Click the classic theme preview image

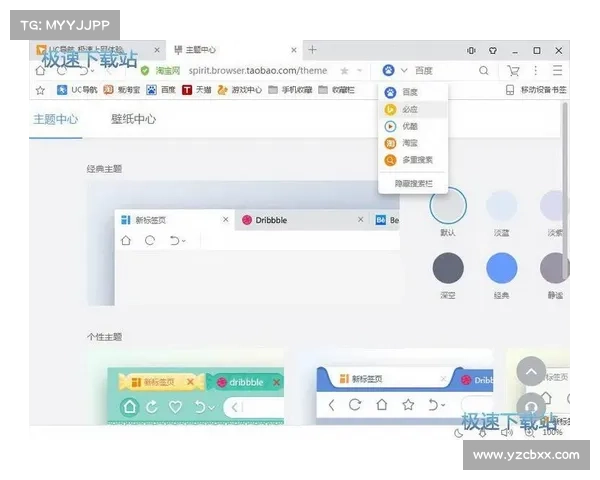tap(244, 243)
